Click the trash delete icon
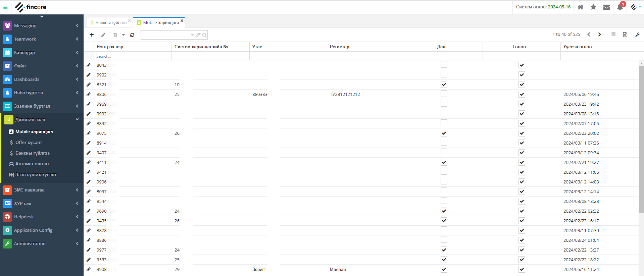 pos(115,35)
